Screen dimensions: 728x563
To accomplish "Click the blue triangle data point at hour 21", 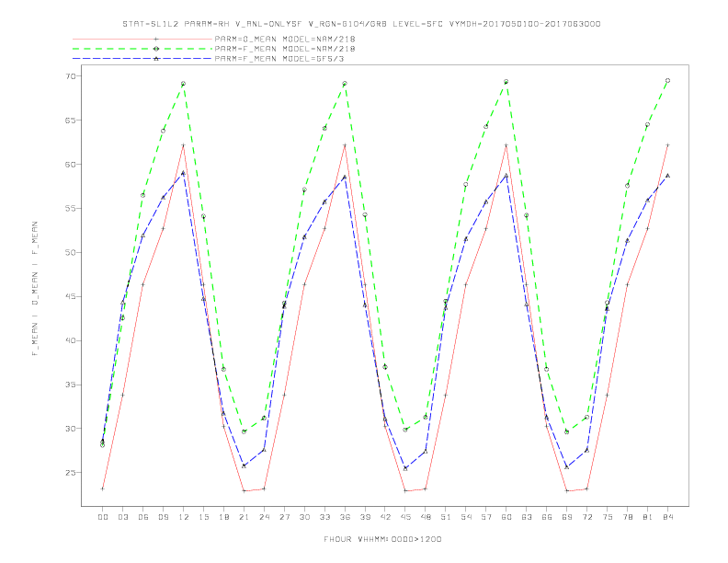I will click(244, 465).
